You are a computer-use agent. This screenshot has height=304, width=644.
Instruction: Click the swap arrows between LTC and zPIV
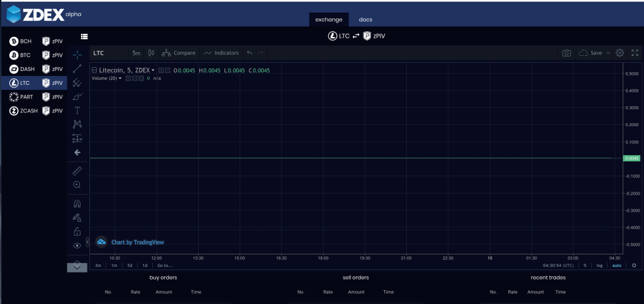[x=356, y=36]
